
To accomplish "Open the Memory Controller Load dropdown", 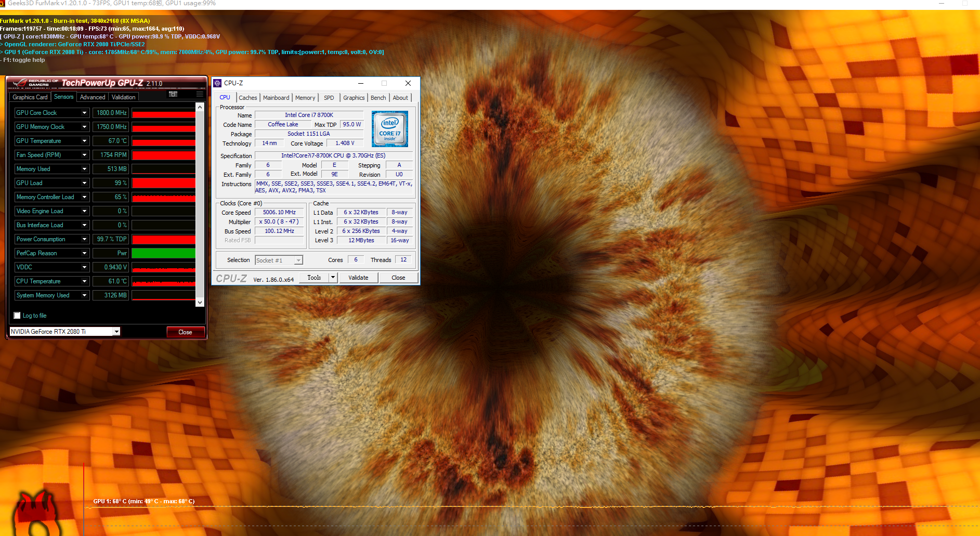I will tap(84, 197).
